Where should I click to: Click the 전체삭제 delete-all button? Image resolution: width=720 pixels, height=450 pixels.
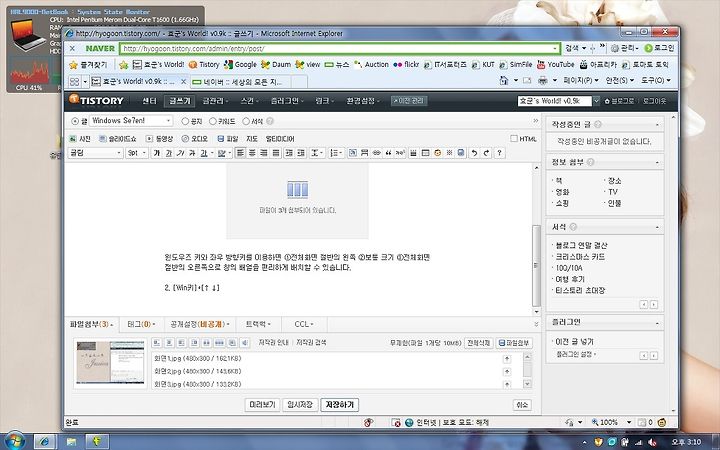pos(478,343)
